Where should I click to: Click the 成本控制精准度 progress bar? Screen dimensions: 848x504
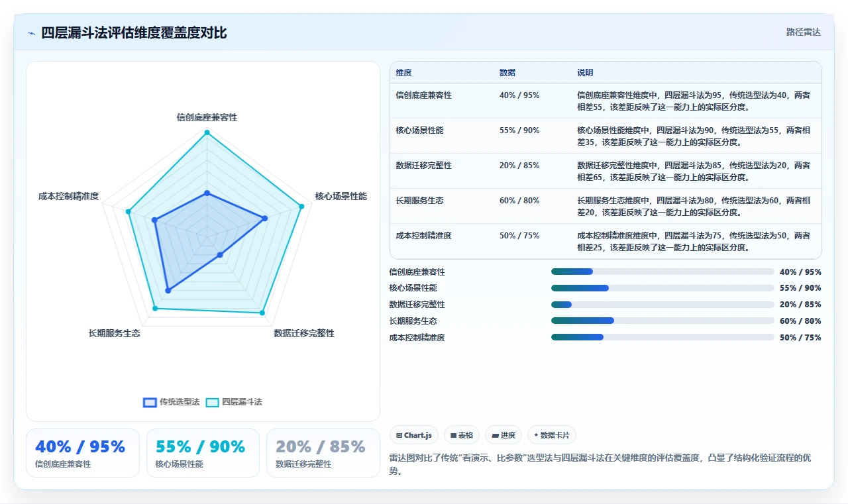[662, 337]
